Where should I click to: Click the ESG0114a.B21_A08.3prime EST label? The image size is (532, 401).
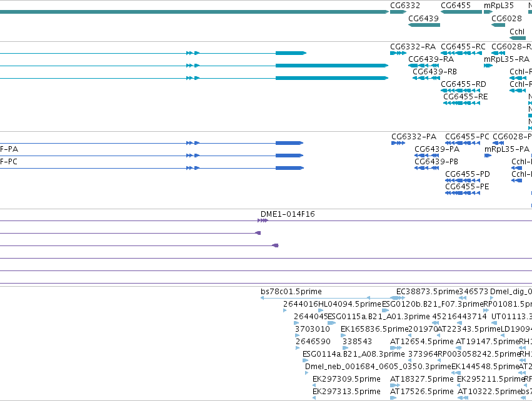click(354, 354)
